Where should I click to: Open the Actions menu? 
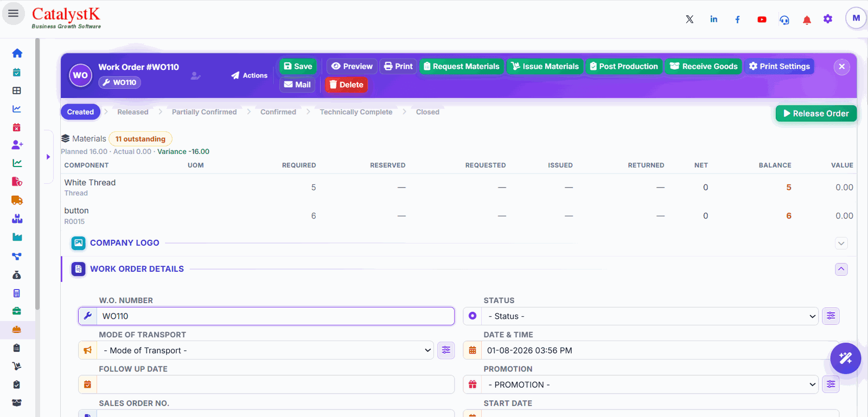tap(250, 75)
